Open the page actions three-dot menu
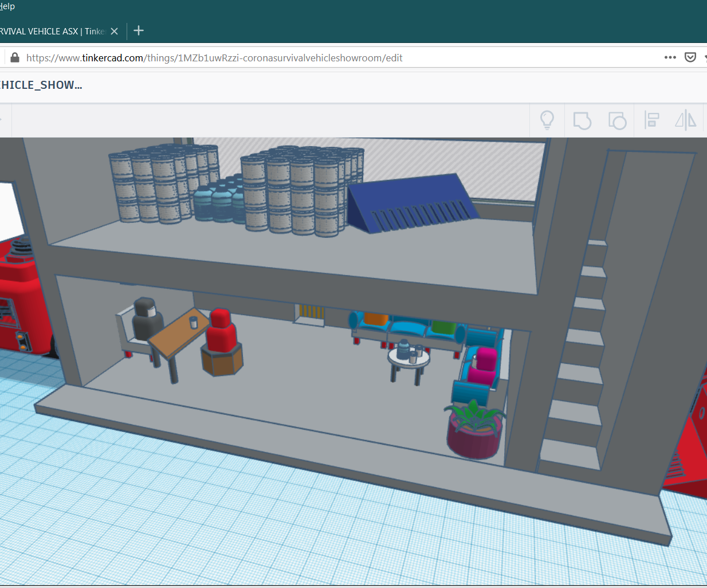The height and width of the screenshot is (588, 707). [x=670, y=57]
